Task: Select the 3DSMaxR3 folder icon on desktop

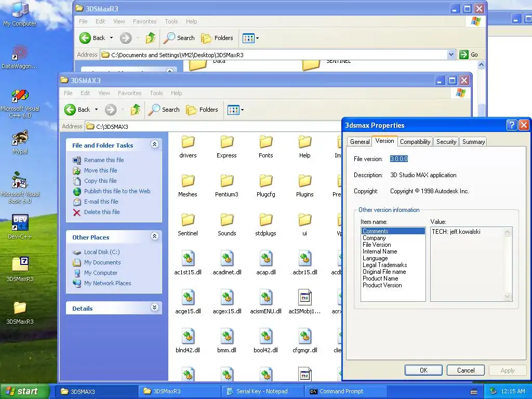Action: coord(20,312)
